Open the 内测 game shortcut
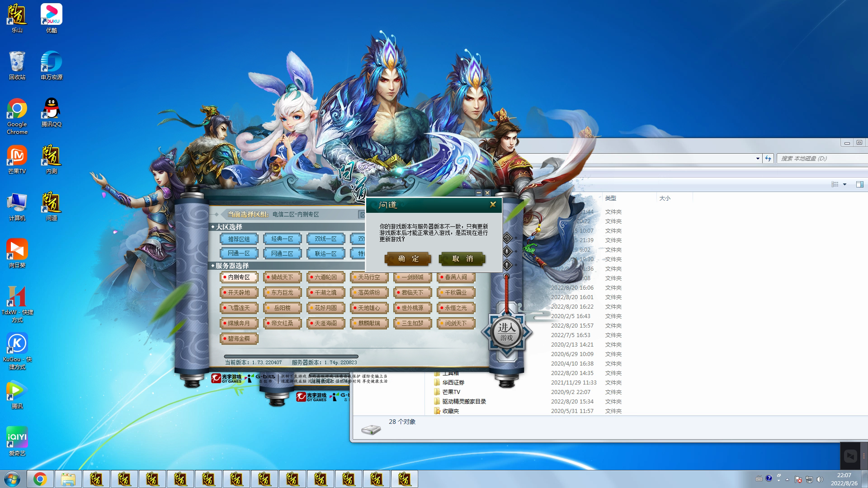The image size is (868, 488). (52, 160)
